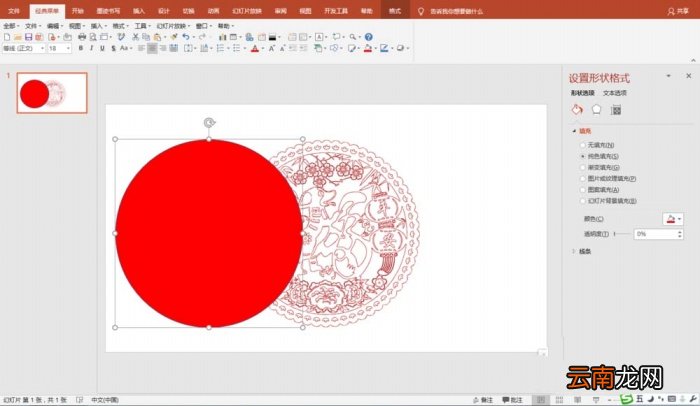Toggle Underline formatting
The height and width of the screenshot is (406, 700).
pyautogui.click(x=102, y=48)
